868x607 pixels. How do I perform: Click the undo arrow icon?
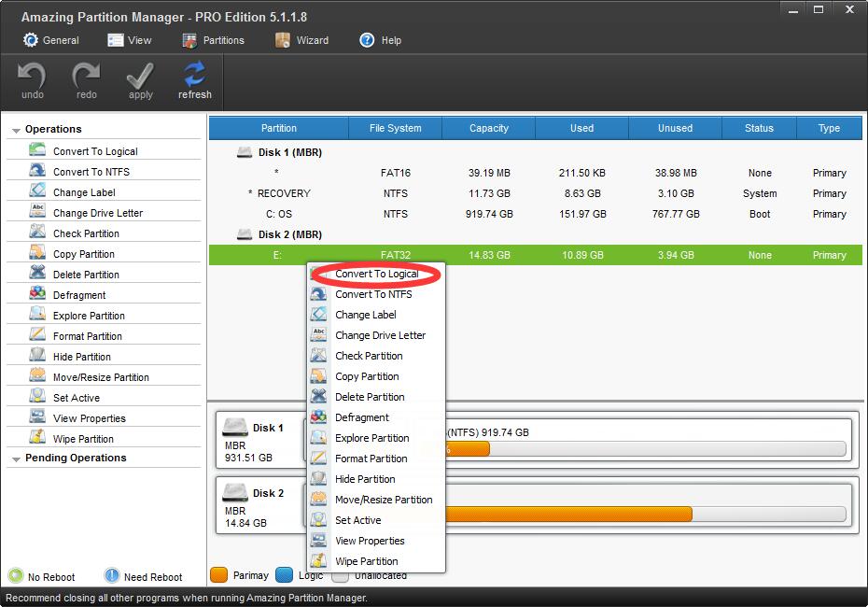pos(32,75)
